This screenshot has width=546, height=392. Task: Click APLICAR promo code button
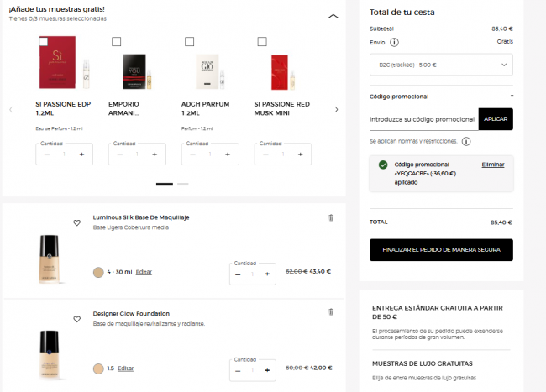[x=496, y=119]
